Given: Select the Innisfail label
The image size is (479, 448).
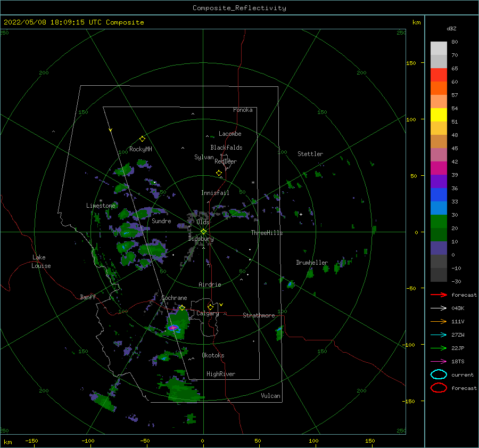Looking at the screenshot, I should [x=216, y=193].
